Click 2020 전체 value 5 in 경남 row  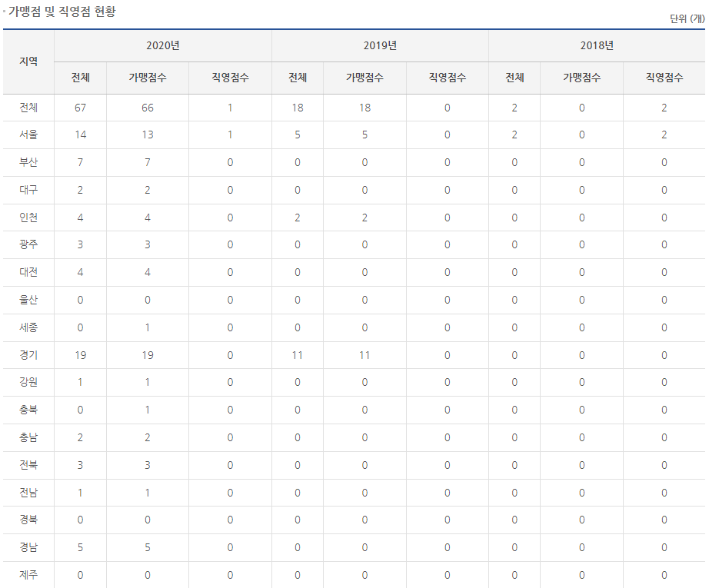pyautogui.click(x=81, y=546)
